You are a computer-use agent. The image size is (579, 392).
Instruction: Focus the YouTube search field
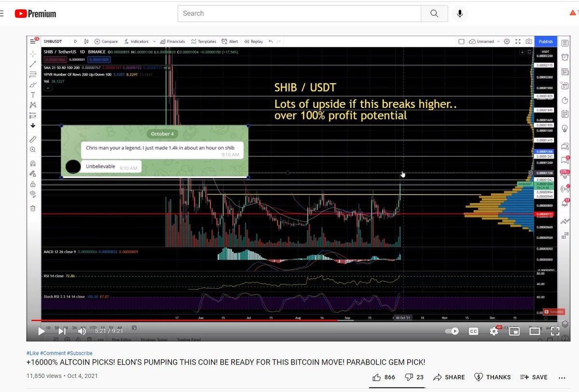click(x=299, y=14)
